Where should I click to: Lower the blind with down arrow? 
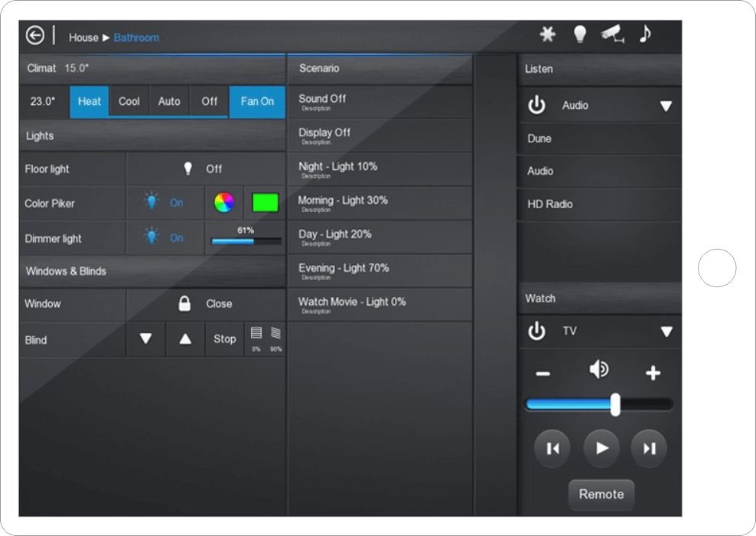tap(145, 339)
